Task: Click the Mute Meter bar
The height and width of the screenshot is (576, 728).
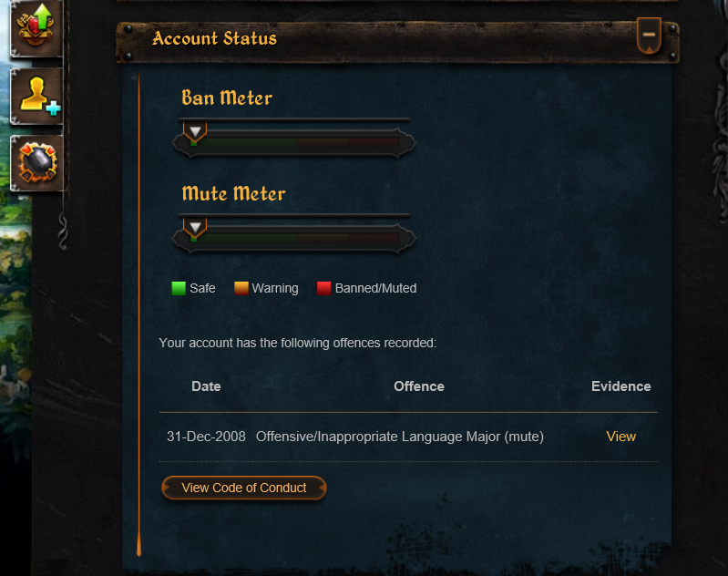Action: click(x=294, y=238)
